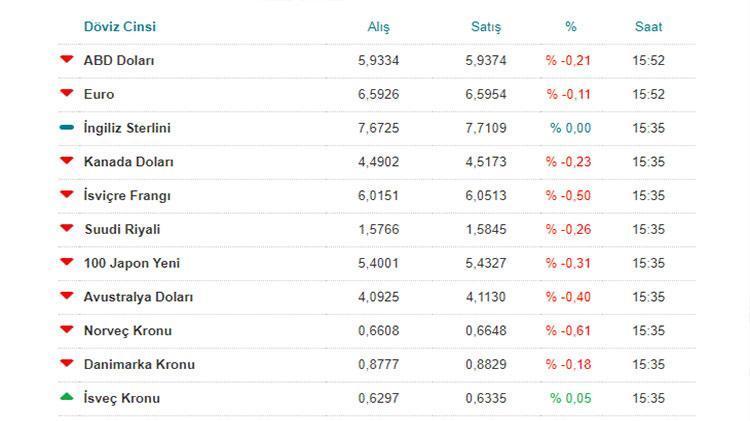
Task: Sort by the Alış column header
Action: pyautogui.click(x=378, y=27)
